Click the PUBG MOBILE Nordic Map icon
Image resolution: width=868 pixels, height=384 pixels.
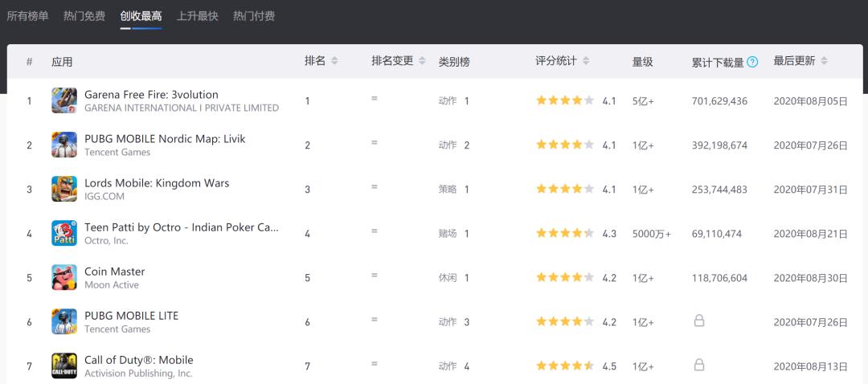click(64, 145)
